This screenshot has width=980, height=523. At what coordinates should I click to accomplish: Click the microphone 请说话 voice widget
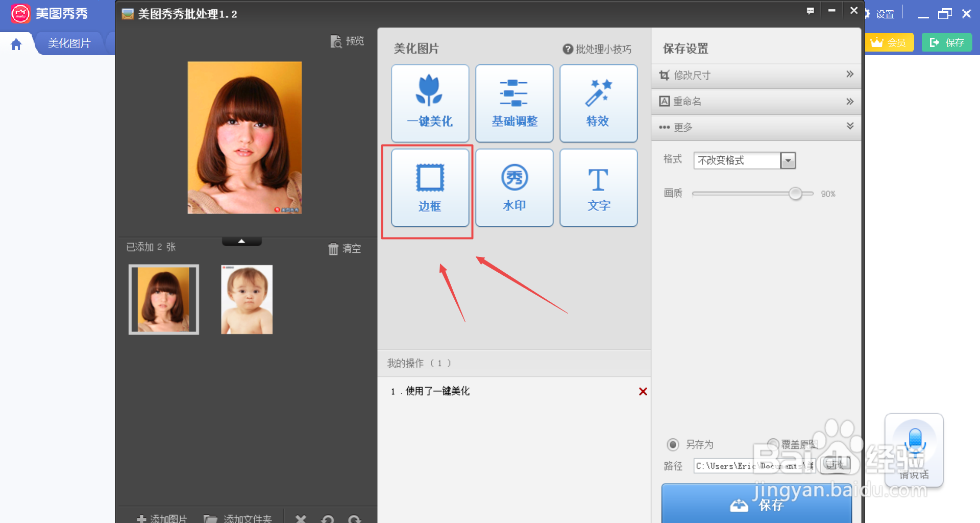point(914,449)
